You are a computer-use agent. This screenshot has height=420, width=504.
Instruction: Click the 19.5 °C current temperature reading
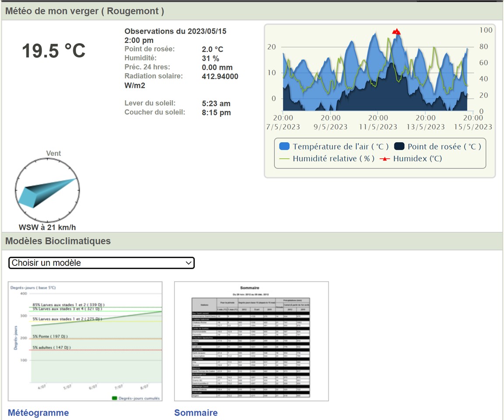point(54,51)
